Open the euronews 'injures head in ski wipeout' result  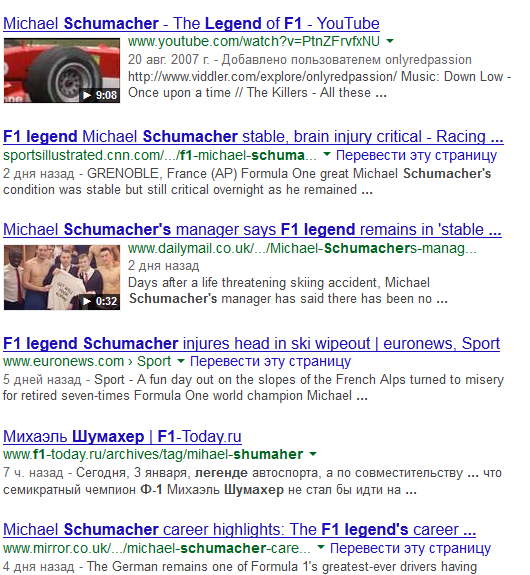click(252, 344)
